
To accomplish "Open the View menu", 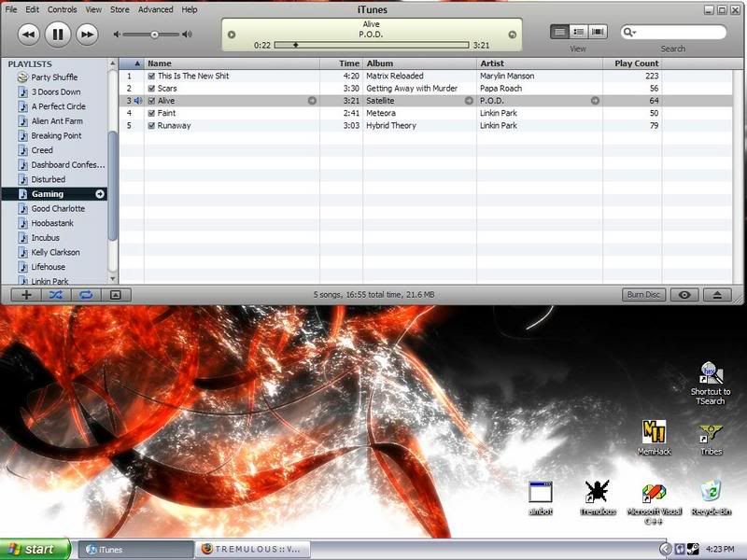I will coord(93,9).
